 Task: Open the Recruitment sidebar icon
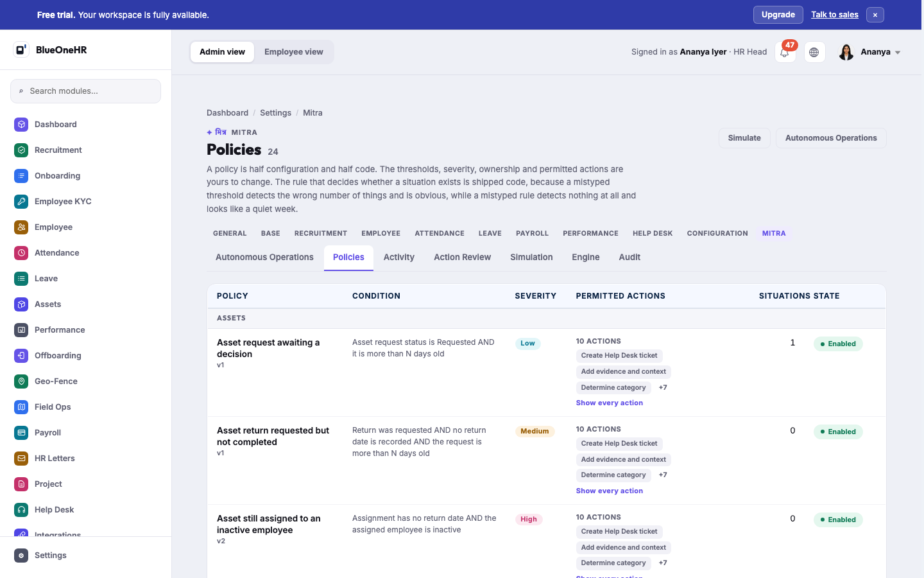click(21, 150)
